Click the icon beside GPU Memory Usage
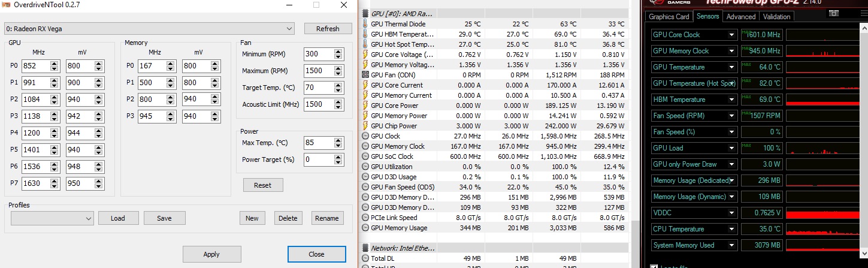Image resolution: width=868 pixels, height=268 pixels. tap(366, 228)
